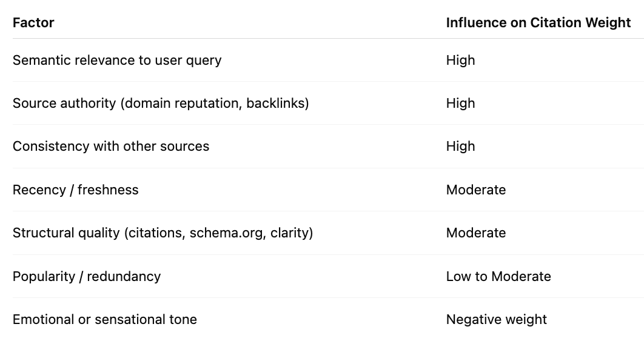The width and height of the screenshot is (644, 344).
Task: Select High value for Semantic relevance
Action: (460, 61)
